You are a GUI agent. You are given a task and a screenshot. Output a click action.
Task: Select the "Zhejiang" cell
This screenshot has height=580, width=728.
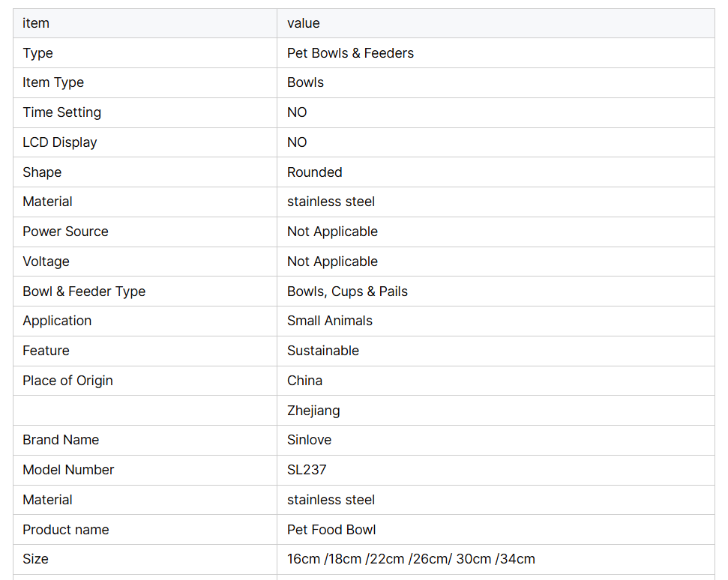(313, 411)
